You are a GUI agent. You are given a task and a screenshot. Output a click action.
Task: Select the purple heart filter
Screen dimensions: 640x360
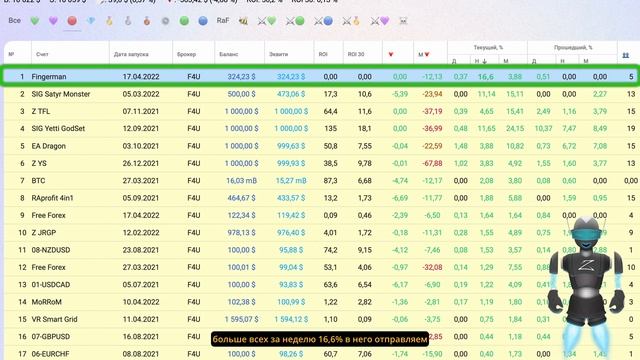click(x=53, y=21)
